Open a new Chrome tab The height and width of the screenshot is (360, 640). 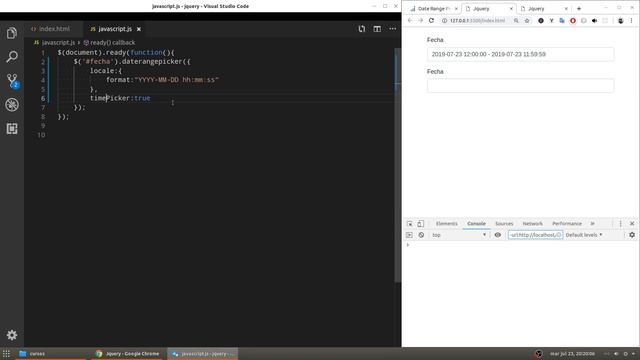[x=579, y=9]
